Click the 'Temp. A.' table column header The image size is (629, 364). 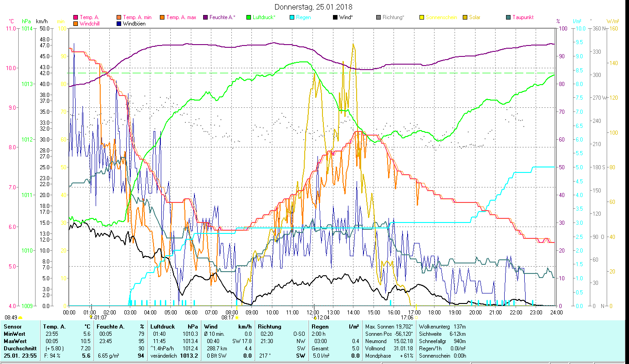pos(54,327)
